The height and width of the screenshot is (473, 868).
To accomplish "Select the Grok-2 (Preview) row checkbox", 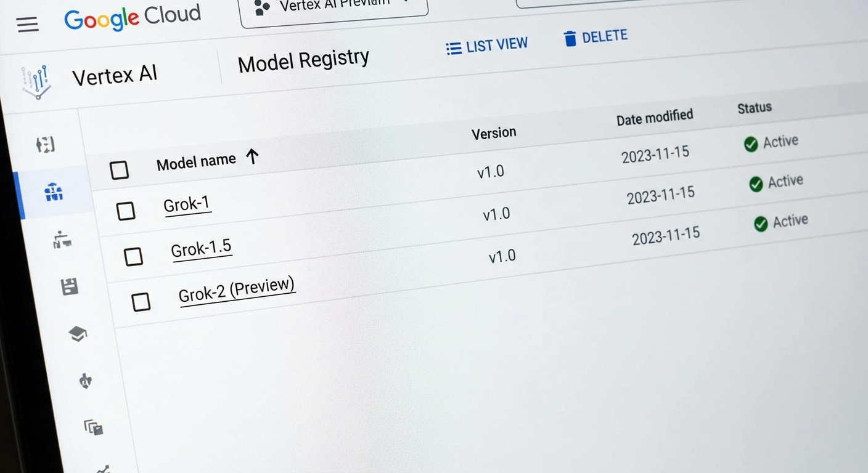I will pos(141,302).
